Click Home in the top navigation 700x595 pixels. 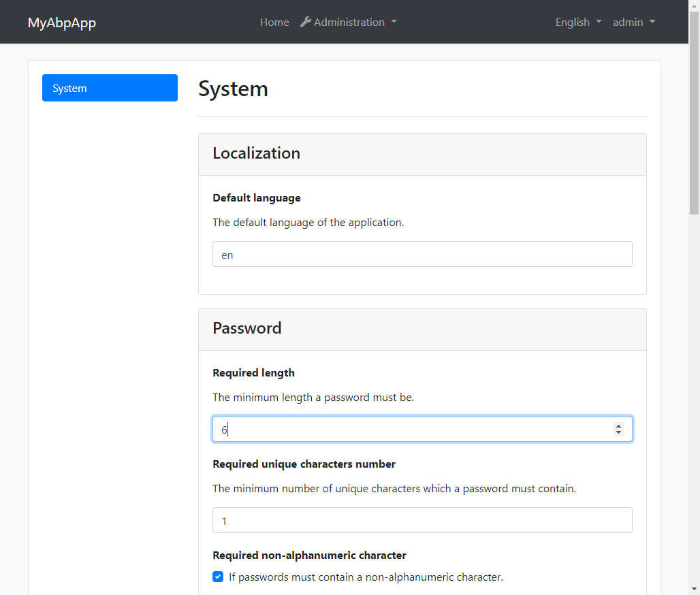(274, 22)
